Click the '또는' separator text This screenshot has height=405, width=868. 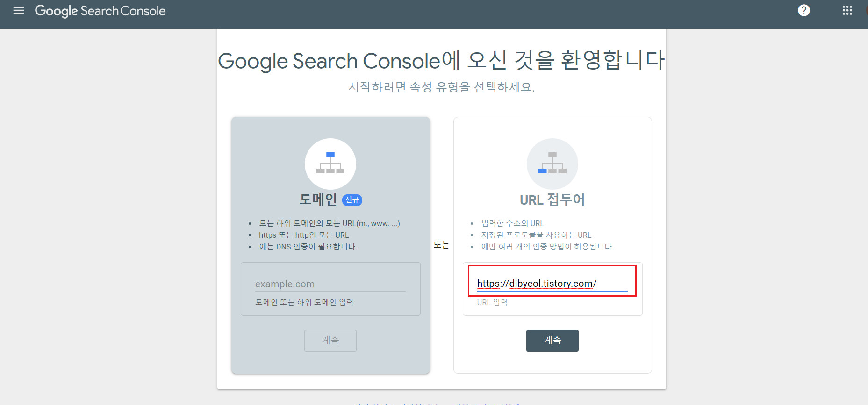441,244
